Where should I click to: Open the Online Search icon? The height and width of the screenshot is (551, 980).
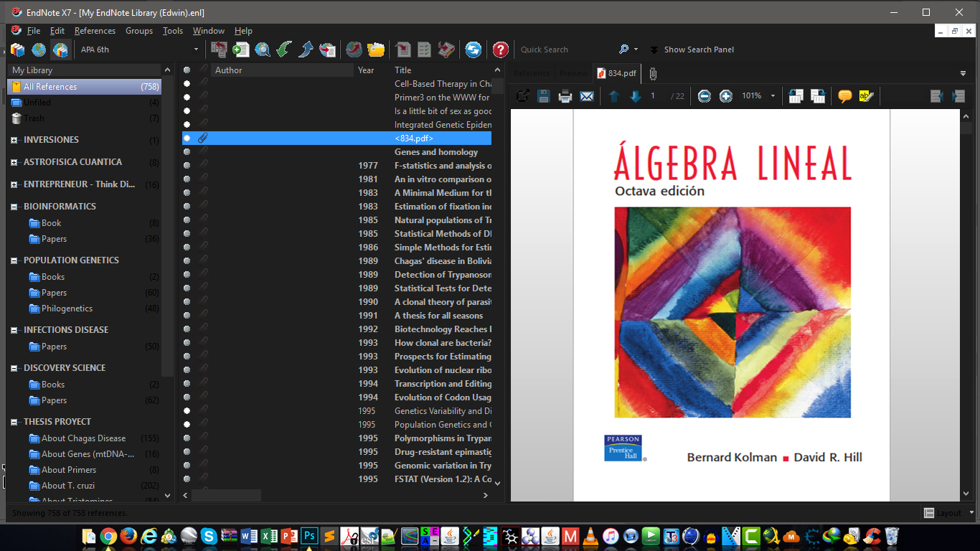click(263, 50)
